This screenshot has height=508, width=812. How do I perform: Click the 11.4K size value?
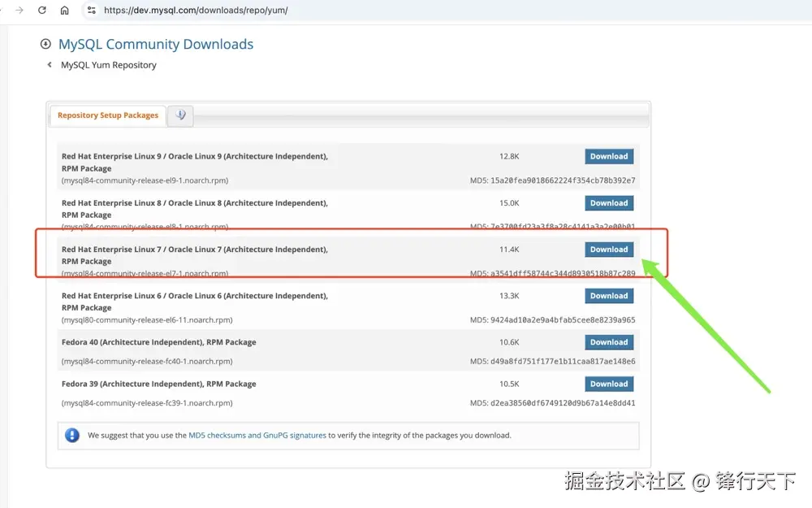[509, 250]
